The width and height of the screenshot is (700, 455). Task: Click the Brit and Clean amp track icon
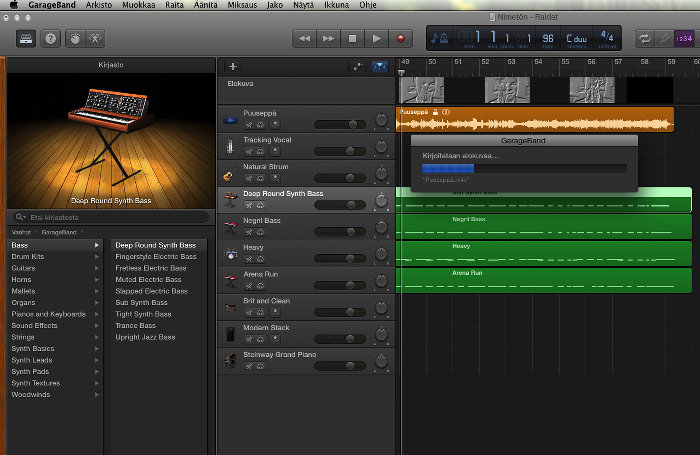point(230,308)
